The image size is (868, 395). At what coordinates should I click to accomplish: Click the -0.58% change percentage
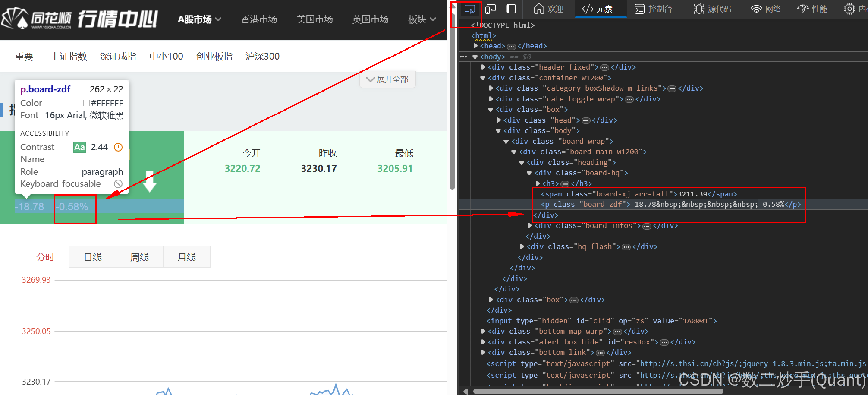[x=72, y=207]
